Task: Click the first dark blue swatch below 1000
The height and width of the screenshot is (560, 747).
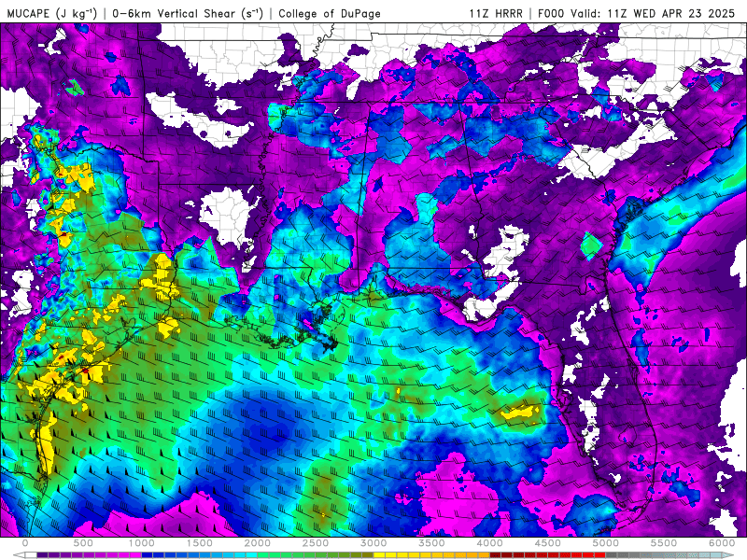Action: click(x=148, y=555)
